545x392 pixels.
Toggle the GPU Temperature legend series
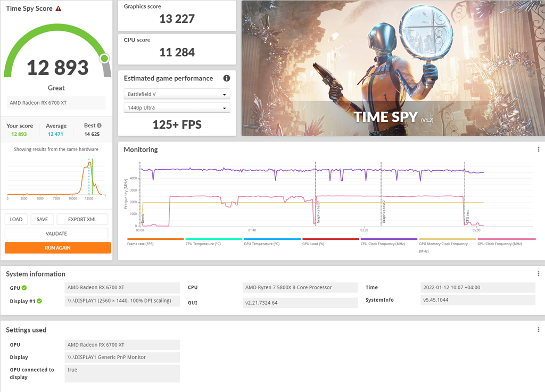[x=272, y=241]
